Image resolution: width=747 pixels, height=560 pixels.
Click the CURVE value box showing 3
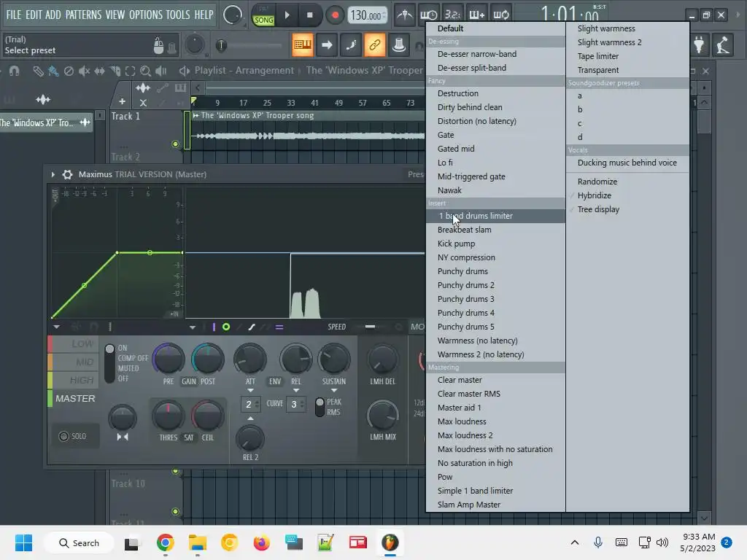(295, 404)
